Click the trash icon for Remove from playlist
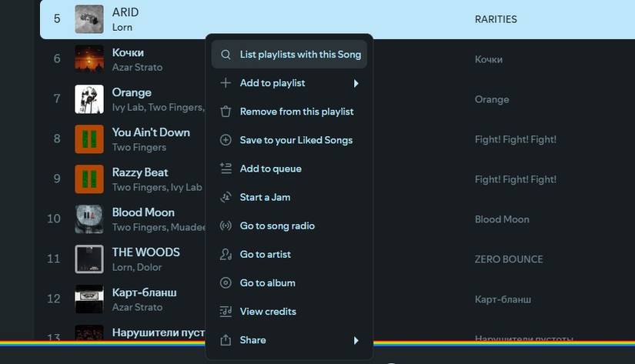Viewport: 635px width, 364px height. click(x=226, y=112)
